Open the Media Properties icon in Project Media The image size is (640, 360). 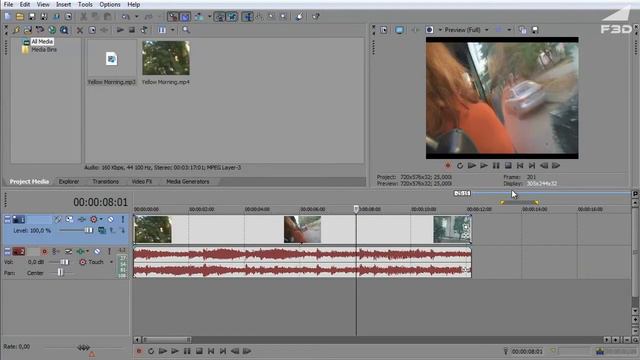tap(92, 30)
